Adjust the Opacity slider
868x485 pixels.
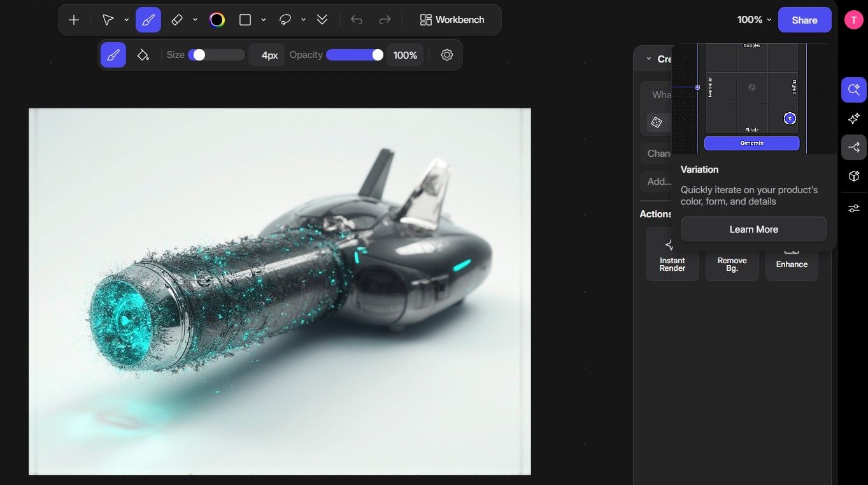(355, 55)
